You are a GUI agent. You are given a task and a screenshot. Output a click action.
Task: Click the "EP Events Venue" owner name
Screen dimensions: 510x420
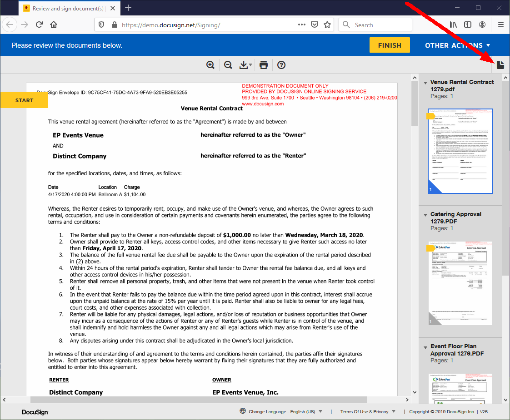pyautogui.click(x=78, y=135)
